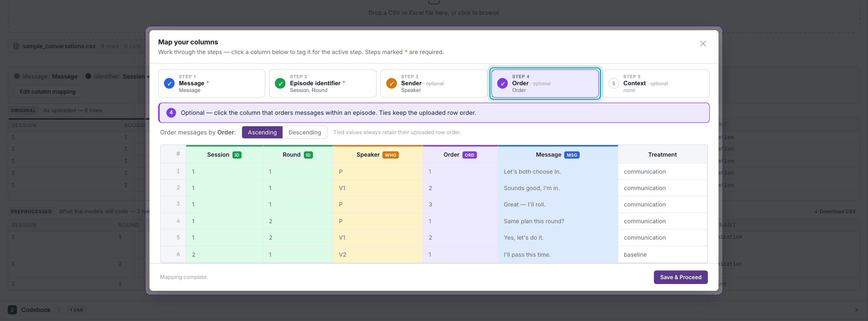Select the "Great — I'll roll." cell
This screenshot has height=321, width=868.
(558, 204)
